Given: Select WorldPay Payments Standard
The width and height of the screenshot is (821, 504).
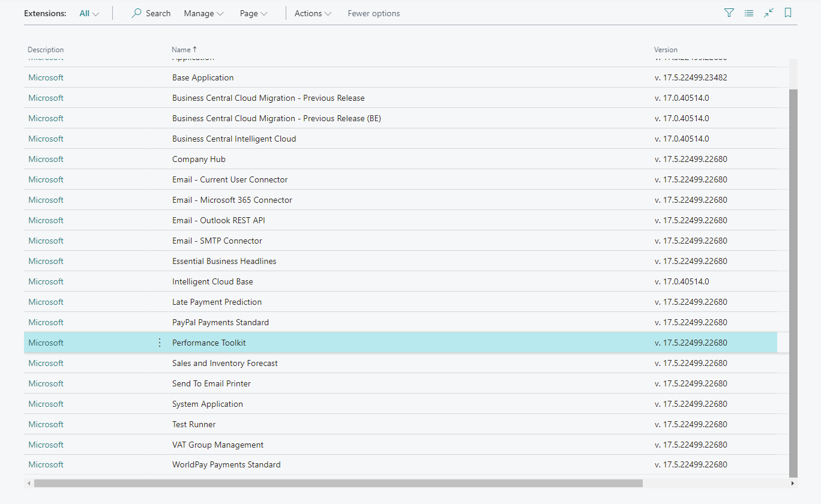Looking at the screenshot, I should [226, 464].
